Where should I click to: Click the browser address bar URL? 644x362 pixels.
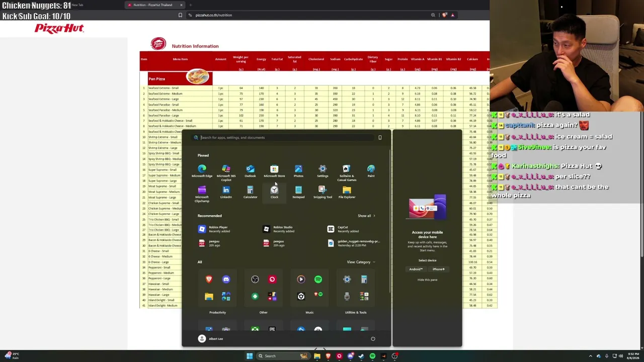[x=214, y=15]
